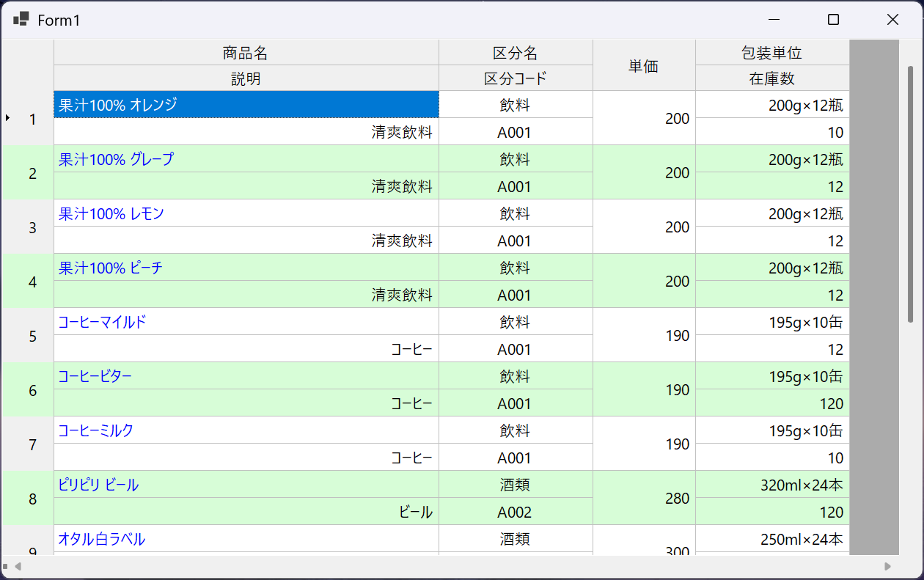Click 200g×12瓶 package cell in row 2
The height and width of the screenshot is (580, 924).
coord(772,158)
